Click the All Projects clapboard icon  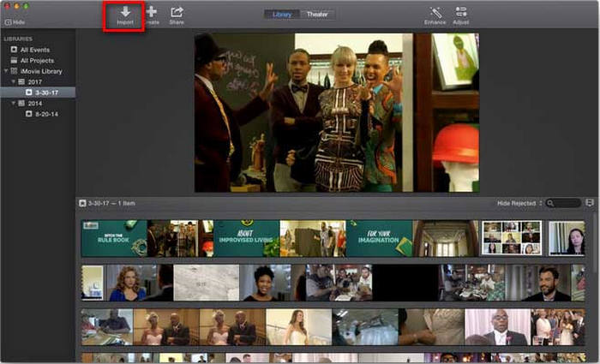point(15,60)
